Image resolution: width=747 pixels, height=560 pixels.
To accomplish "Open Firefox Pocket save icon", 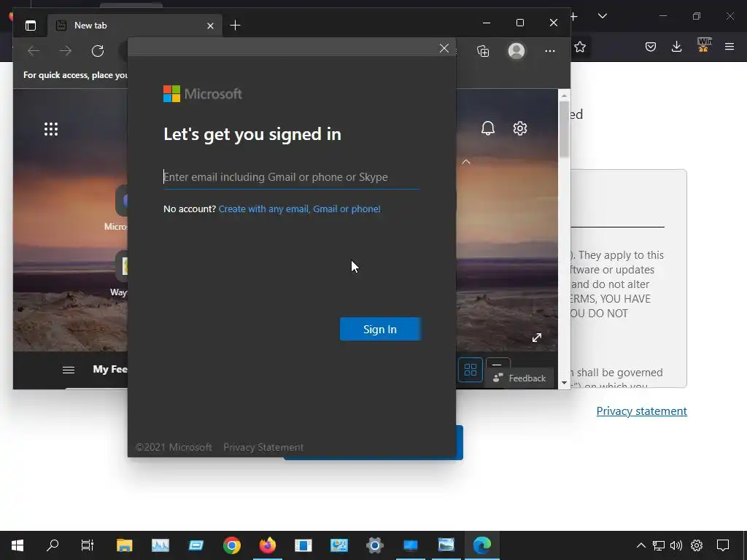I will click(651, 47).
